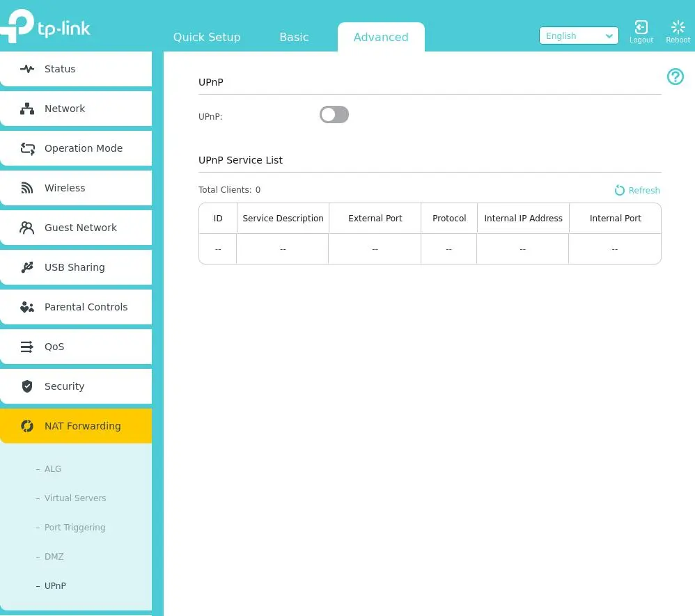Viewport: 695px width, 616px height.
Task: Click the NAT Forwarding circular icon
Action: (27, 426)
